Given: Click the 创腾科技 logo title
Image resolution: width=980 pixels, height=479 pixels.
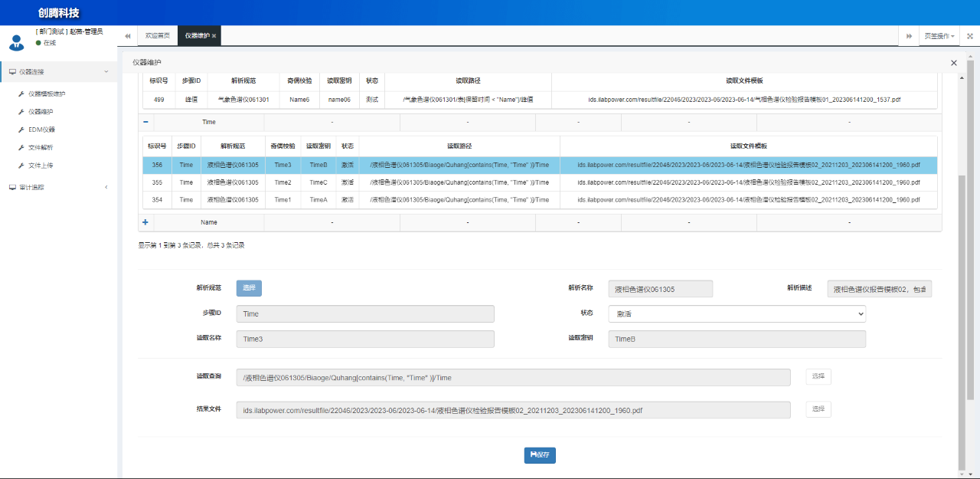Looking at the screenshot, I should 59,13.
